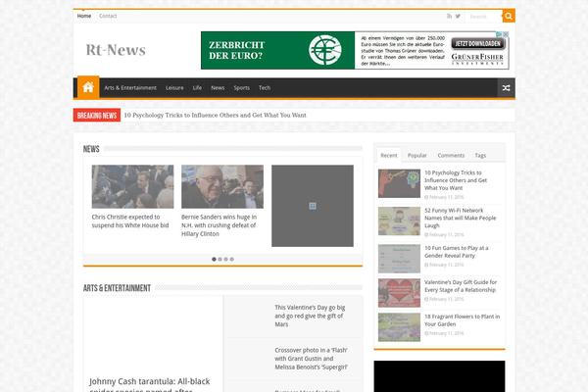Viewport: 588px width, 392px height.
Task: Open the Johnny Cash tarantula article
Action: point(150,384)
